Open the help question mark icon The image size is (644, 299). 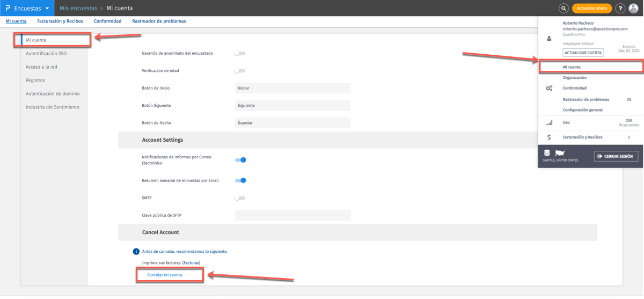pyautogui.click(x=620, y=8)
